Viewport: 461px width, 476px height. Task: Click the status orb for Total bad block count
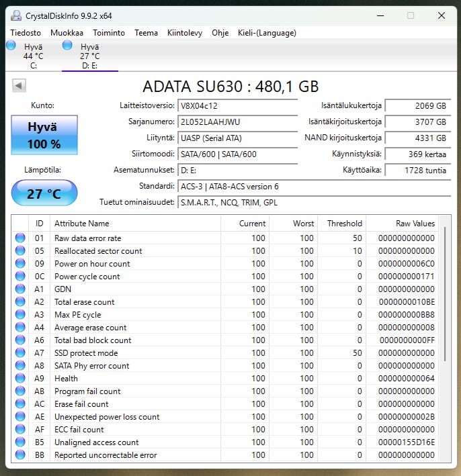[x=20, y=340]
